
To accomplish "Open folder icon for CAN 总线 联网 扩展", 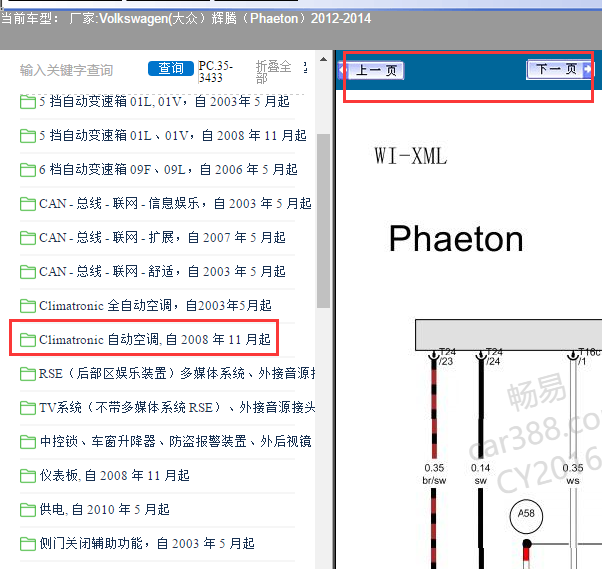I will tap(28, 238).
